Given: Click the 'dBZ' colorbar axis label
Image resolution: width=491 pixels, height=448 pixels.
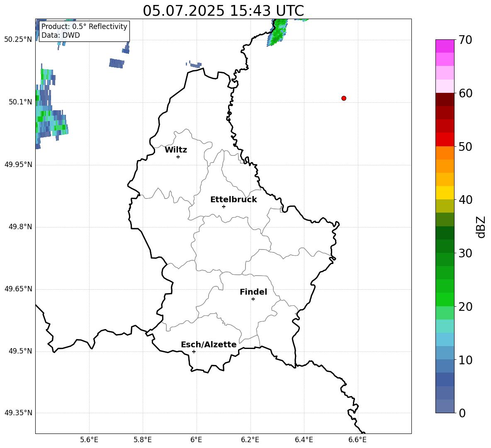Looking at the screenshot, I should pos(481,227).
